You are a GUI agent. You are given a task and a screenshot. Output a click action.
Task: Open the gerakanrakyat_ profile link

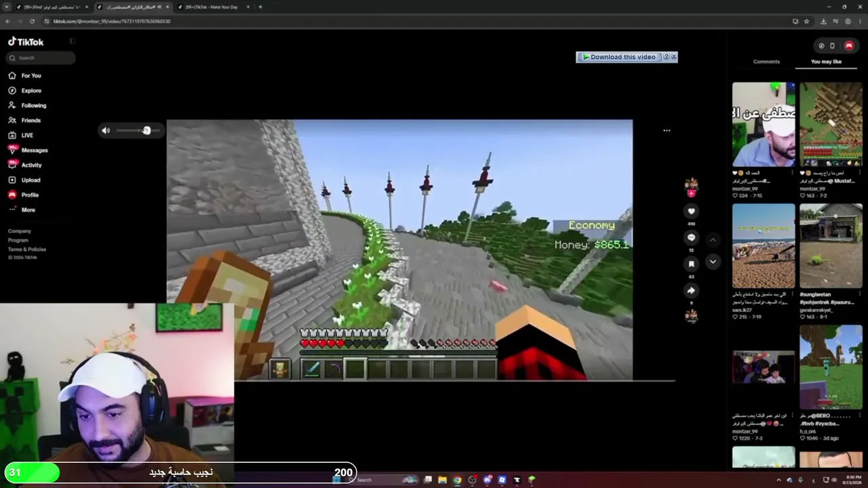(x=816, y=310)
